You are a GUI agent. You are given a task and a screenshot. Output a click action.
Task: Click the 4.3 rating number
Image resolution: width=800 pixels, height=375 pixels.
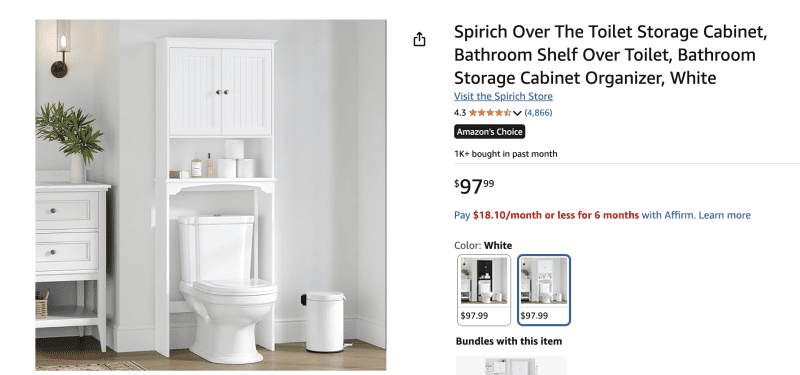(x=460, y=113)
